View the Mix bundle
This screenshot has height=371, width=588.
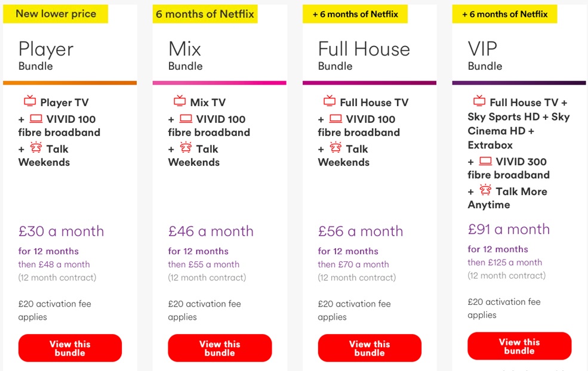pos(220,348)
